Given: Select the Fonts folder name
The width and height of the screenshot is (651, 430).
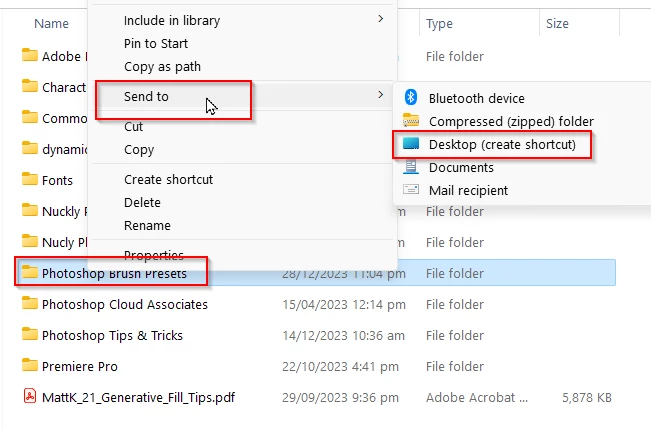Looking at the screenshot, I should coord(57,180).
